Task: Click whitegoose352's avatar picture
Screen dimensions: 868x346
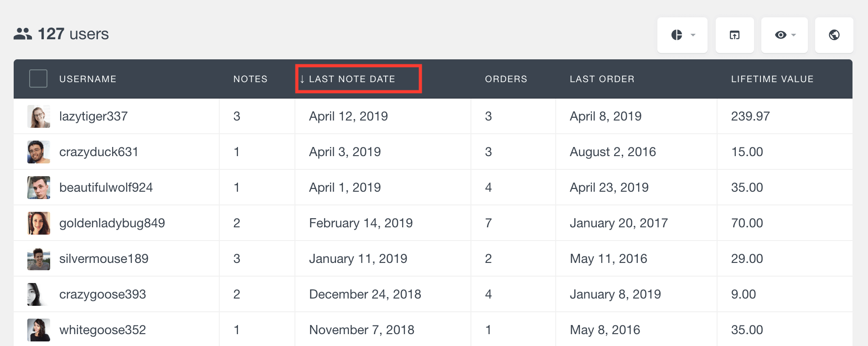Action: [39, 330]
